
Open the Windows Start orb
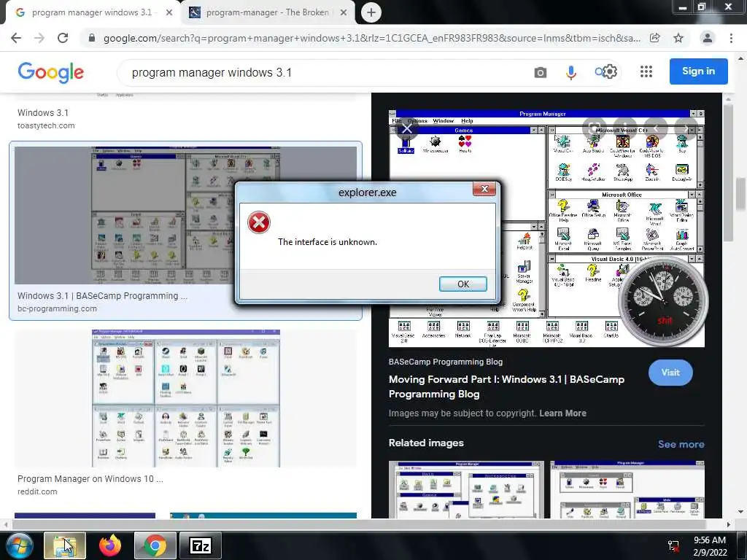pos(20,545)
